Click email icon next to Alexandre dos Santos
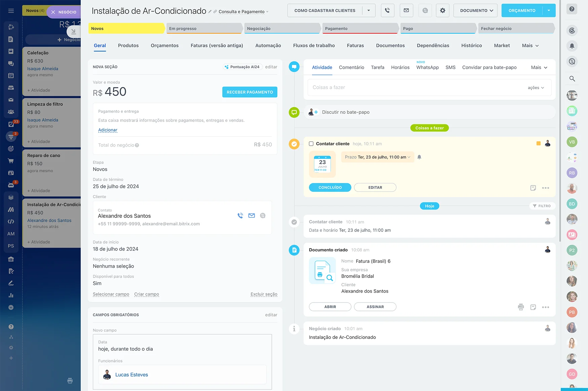 (x=252, y=216)
